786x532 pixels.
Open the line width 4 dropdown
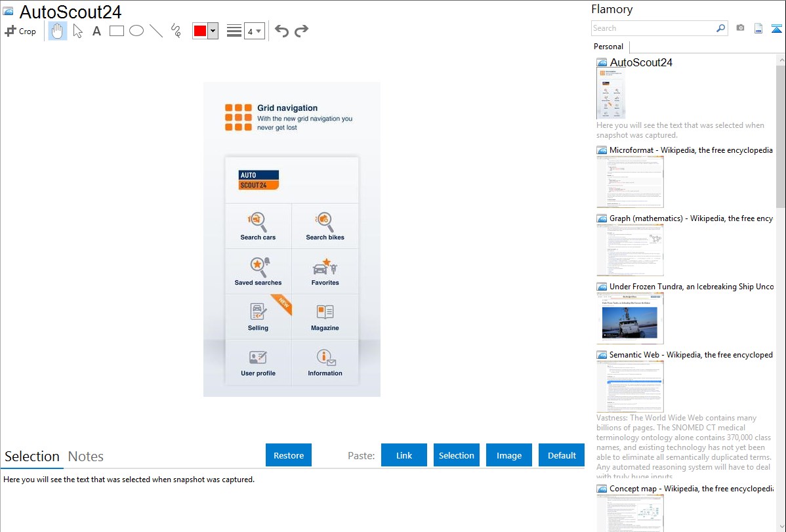click(254, 31)
